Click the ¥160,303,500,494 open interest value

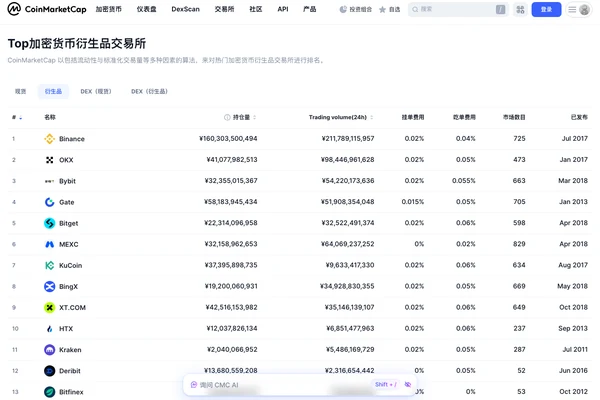click(x=228, y=139)
